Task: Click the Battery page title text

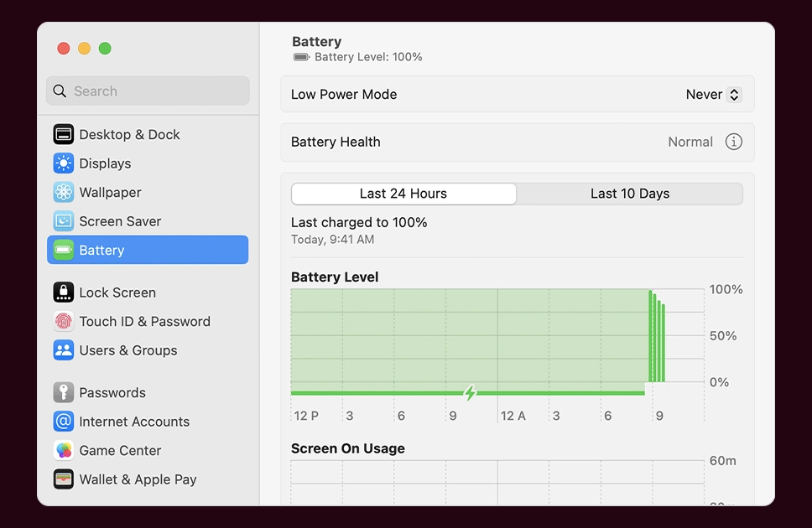Action: pos(316,41)
